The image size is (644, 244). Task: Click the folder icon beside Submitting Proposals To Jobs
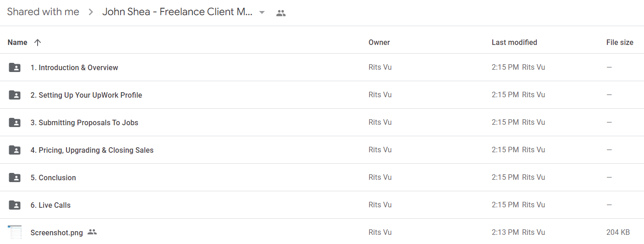click(x=15, y=122)
